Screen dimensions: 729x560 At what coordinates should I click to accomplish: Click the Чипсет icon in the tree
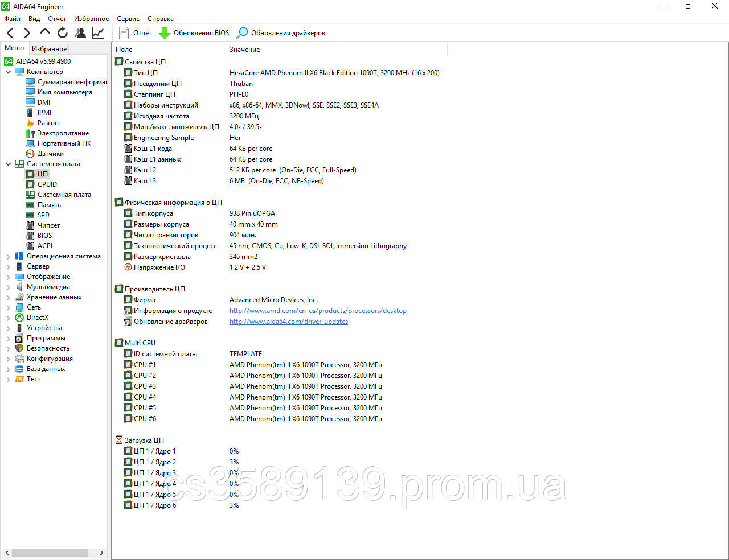pos(30,225)
